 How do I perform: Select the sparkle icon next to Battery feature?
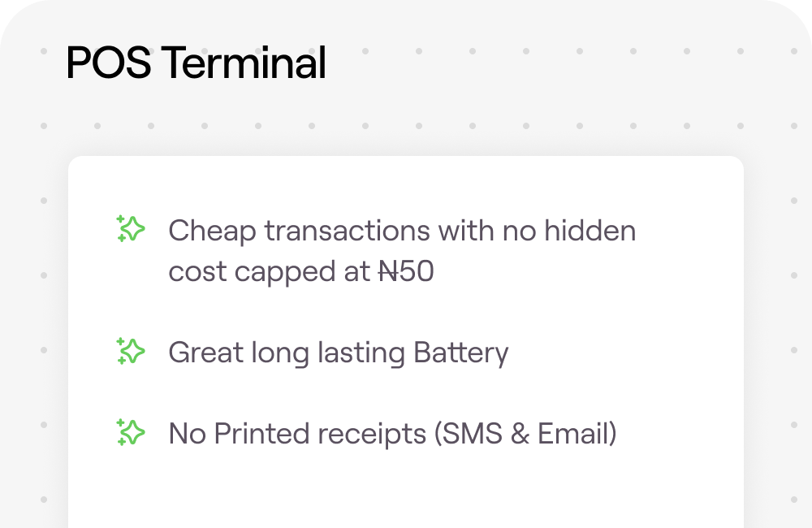(131, 351)
